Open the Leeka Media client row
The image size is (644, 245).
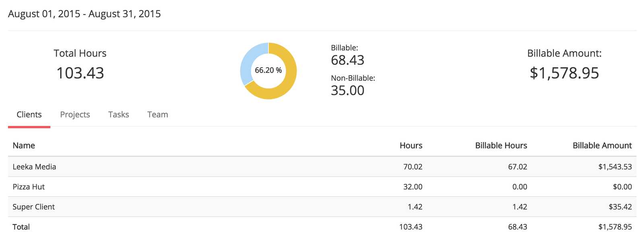click(x=34, y=167)
